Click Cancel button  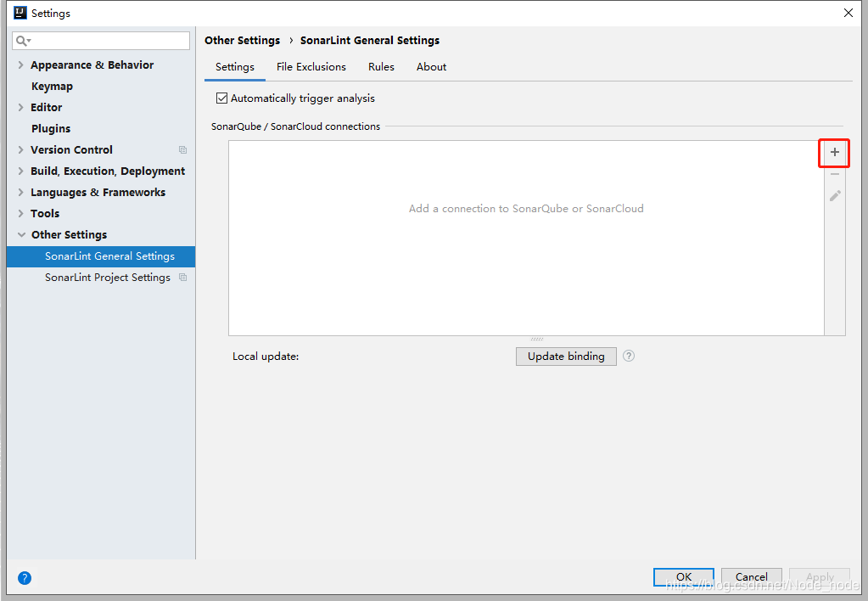pyautogui.click(x=751, y=576)
